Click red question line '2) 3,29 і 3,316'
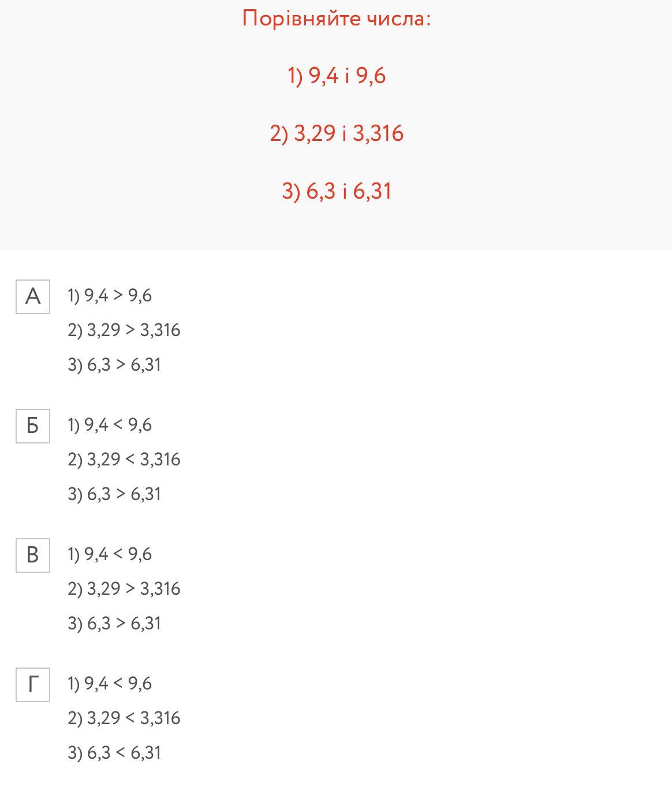Image resolution: width=672 pixels, height=809 pixels. (337, 133)
